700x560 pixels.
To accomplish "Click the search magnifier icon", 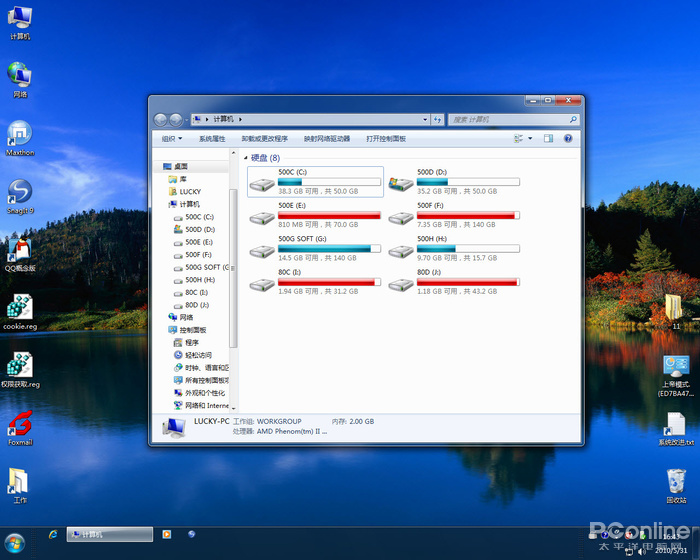I will pyautogui.click(x=573, y=119).
